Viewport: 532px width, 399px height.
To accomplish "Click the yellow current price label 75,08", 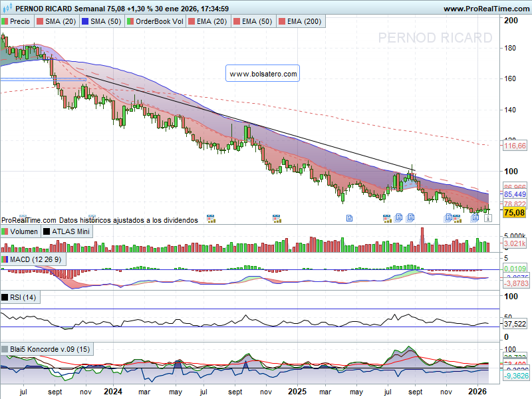I will pos(514,213).
